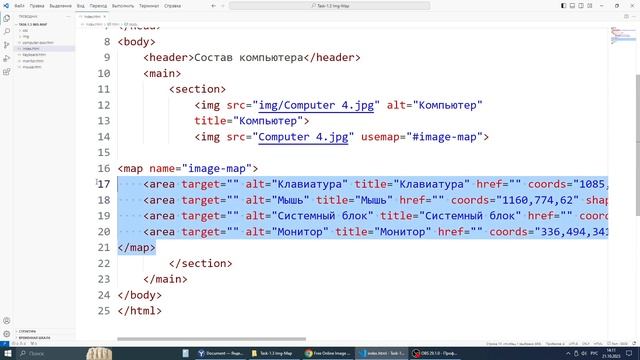This screenshot has width=640, height=360.
Task: Toggle the secondary side bar layout icon
Action: [581, 6]
